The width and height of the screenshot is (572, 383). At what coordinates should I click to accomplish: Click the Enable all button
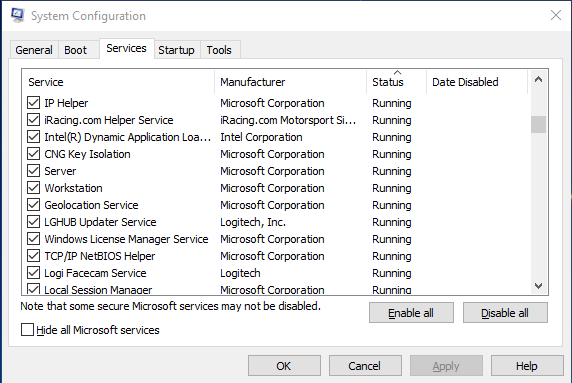[411, 313]
